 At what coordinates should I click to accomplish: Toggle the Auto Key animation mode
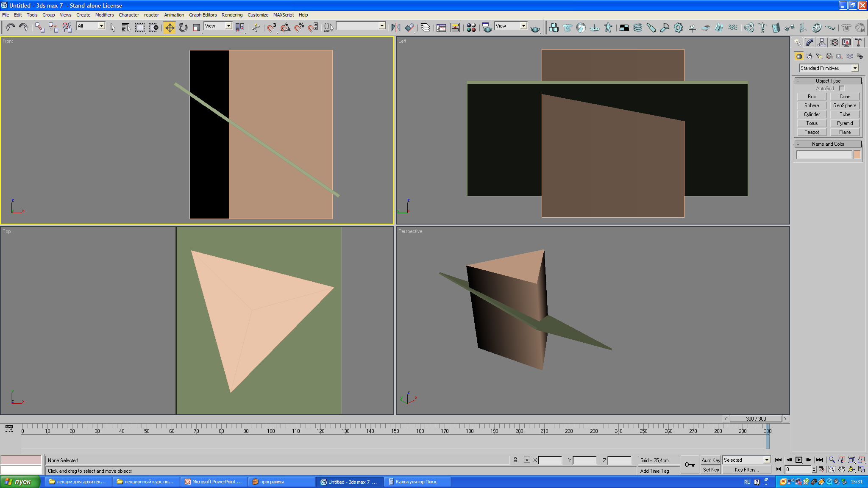pyautogui.click(x=711, y=460)
